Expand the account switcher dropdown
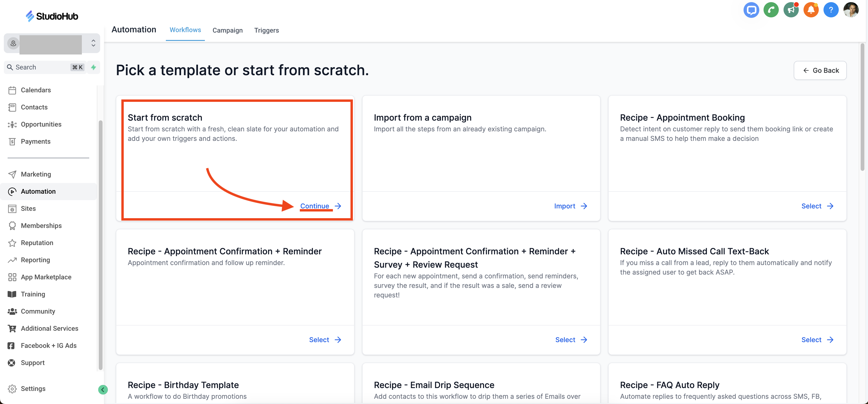 [93, 43]
